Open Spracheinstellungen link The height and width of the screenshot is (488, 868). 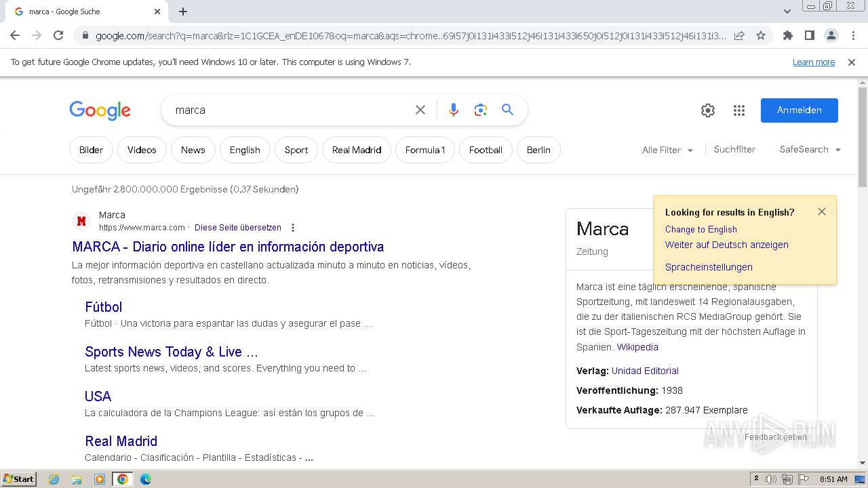tap(709, 267)
